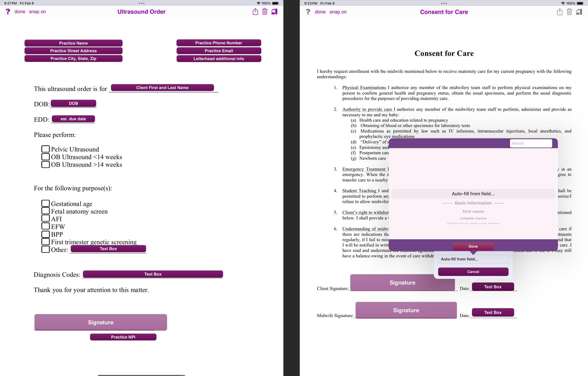Open help in Consent for Care window
588x376 pixels.
coord(308,12)
